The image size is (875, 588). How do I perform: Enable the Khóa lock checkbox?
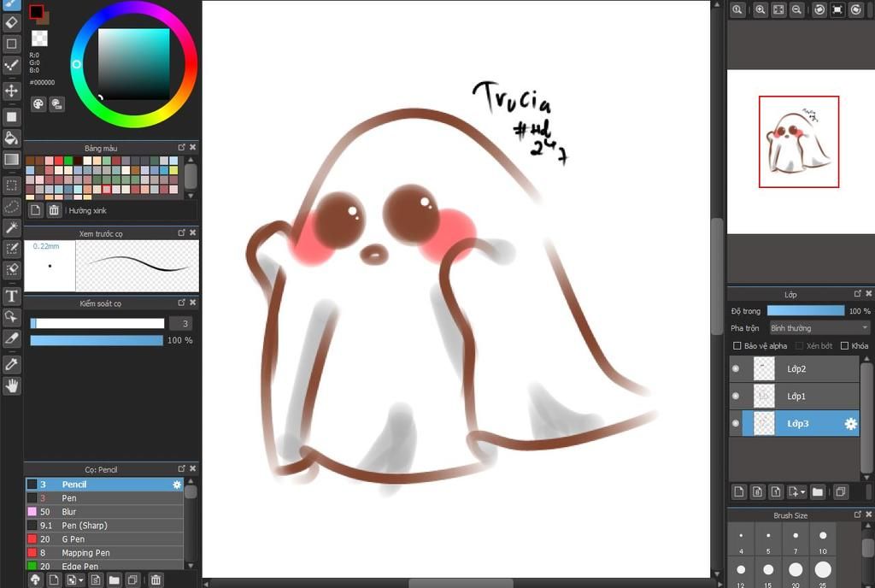844,346
